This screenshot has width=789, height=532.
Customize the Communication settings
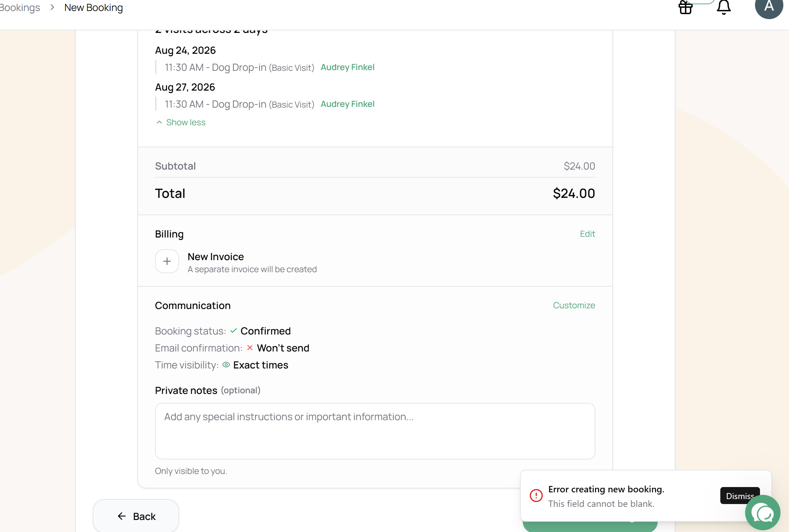pyautogui.click(x=574, y=305)
